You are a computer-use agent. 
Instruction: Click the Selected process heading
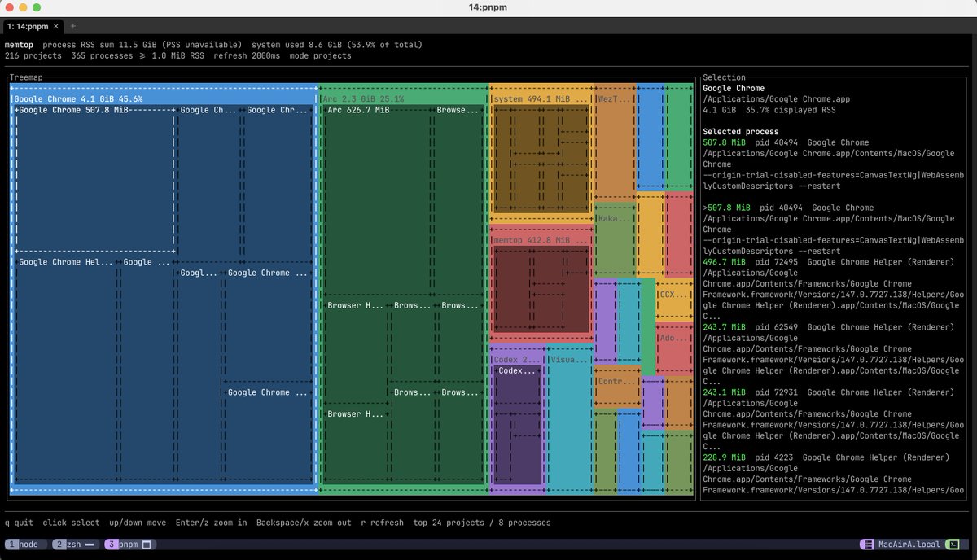741,131
